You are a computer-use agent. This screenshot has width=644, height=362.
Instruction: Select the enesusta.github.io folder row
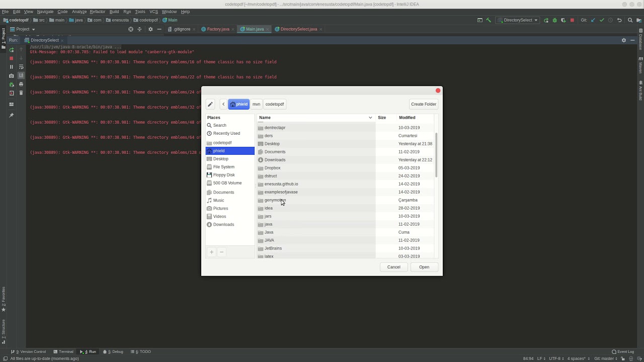point(345,184)
